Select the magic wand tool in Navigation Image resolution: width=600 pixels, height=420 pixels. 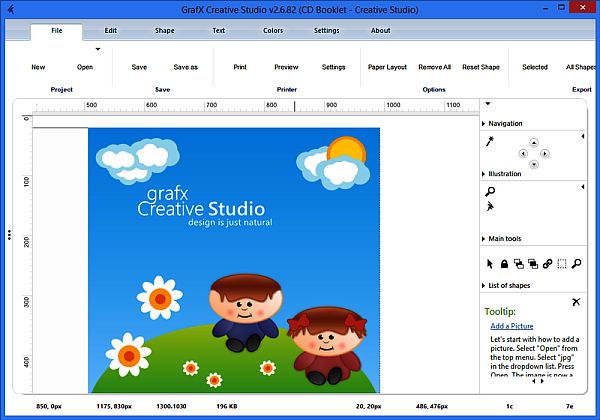click(490, 141)
